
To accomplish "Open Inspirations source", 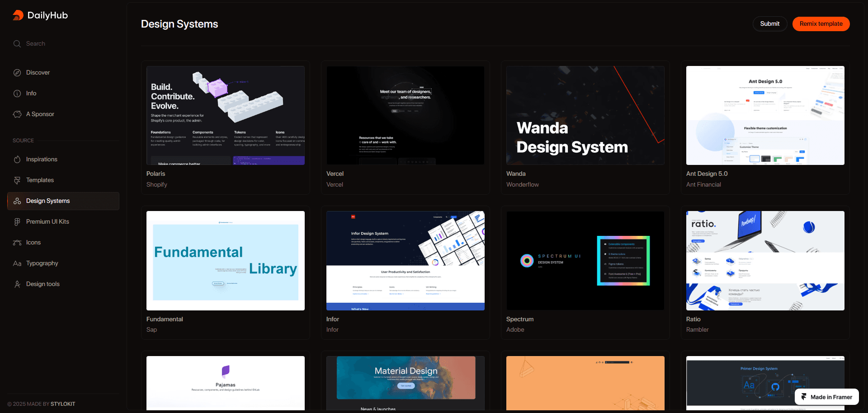I will [x=42, y=160].
